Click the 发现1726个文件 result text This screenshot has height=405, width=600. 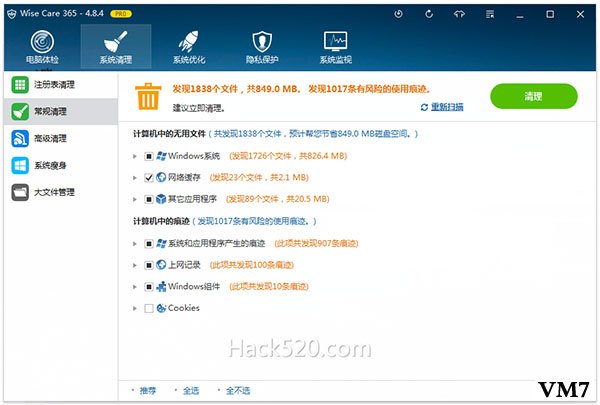[288, 156]
